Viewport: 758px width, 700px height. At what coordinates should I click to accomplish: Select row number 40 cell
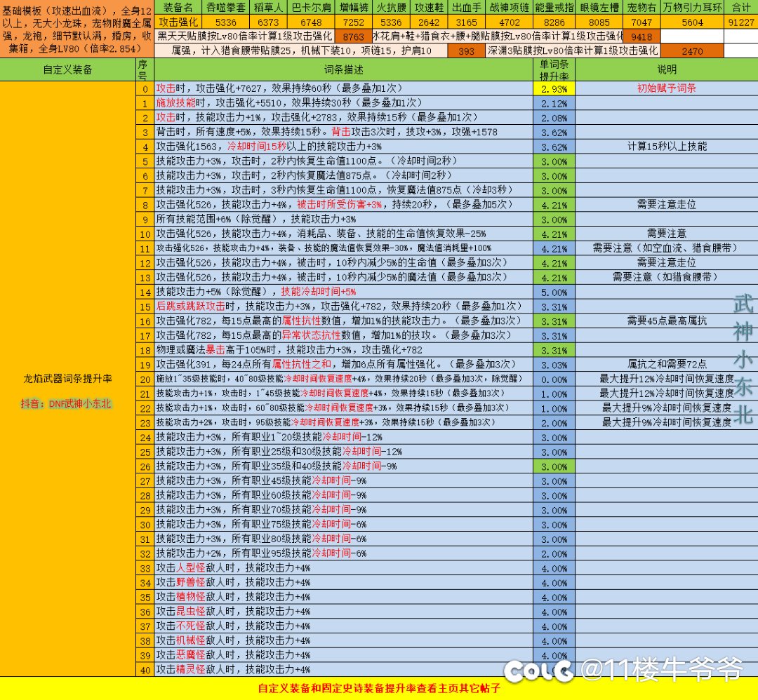[x=145, y=669]
